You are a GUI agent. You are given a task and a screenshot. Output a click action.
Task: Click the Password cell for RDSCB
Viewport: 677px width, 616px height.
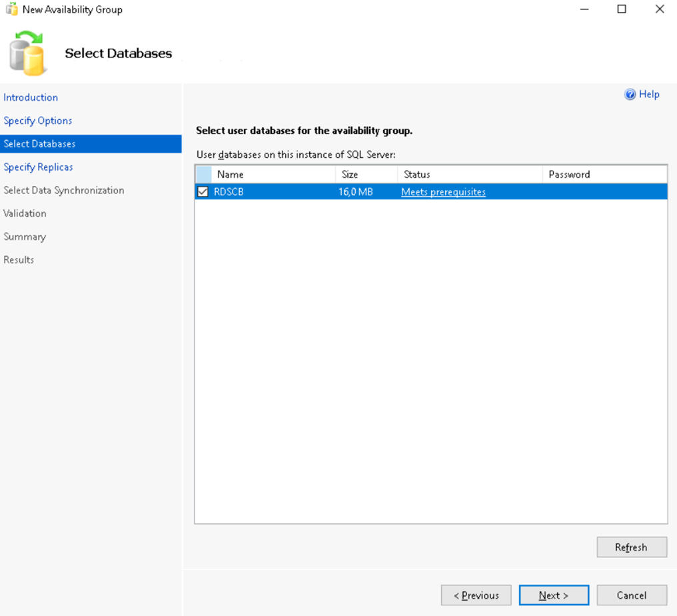click(604, 192)
